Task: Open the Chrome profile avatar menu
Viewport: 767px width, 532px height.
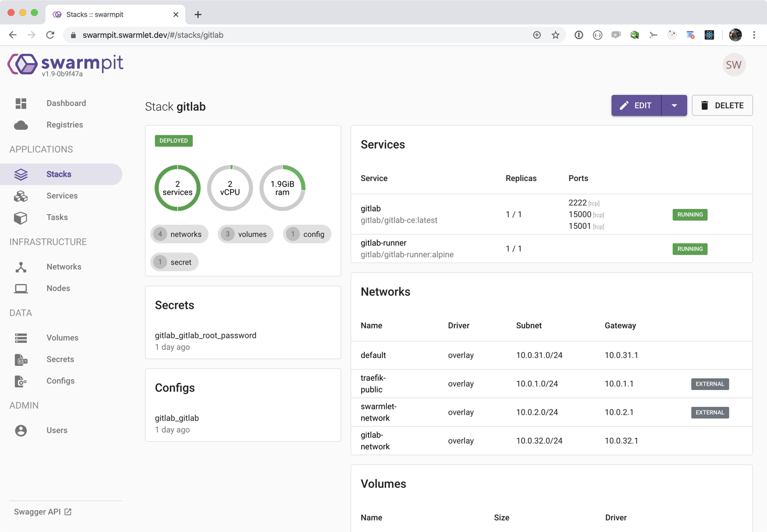Action: point(735,35)
